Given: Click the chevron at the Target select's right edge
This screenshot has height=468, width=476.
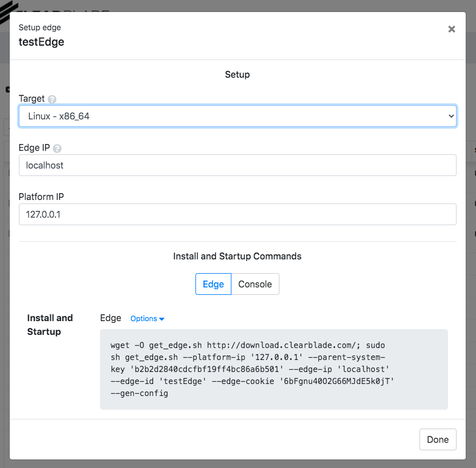Looking at the screenshot, I should click(x=451, y=116).
